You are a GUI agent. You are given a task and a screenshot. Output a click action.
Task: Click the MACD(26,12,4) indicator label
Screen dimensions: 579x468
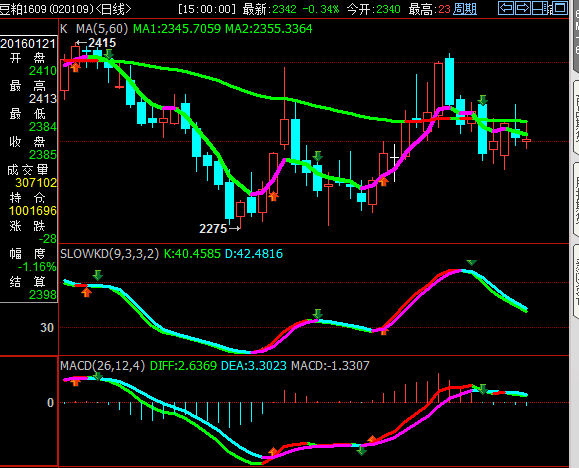pos(103,366)
